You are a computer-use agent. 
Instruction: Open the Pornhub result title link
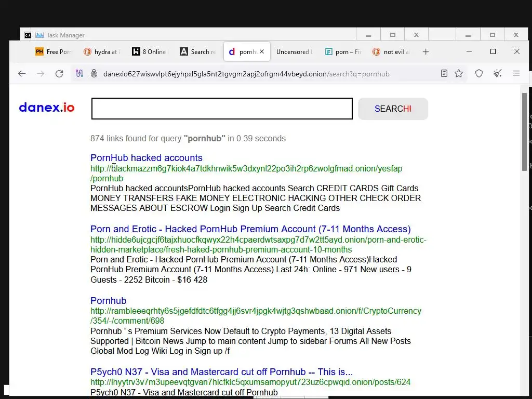108,301
